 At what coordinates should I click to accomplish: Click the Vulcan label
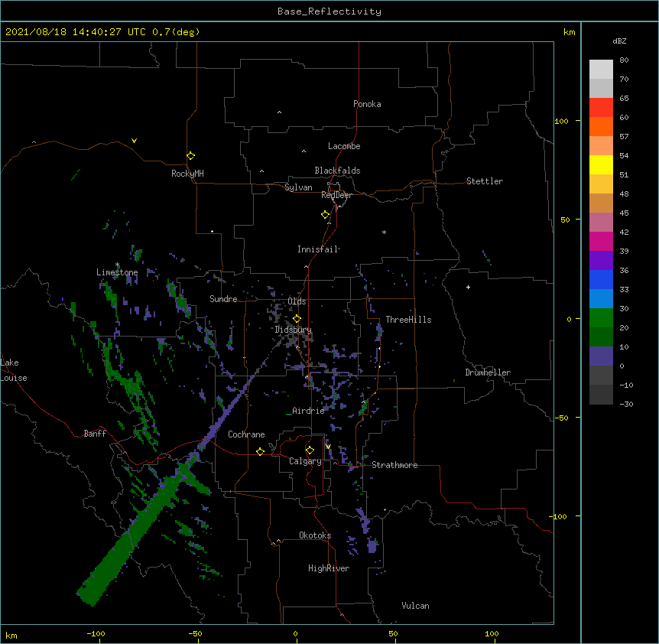tap(415, 606)
